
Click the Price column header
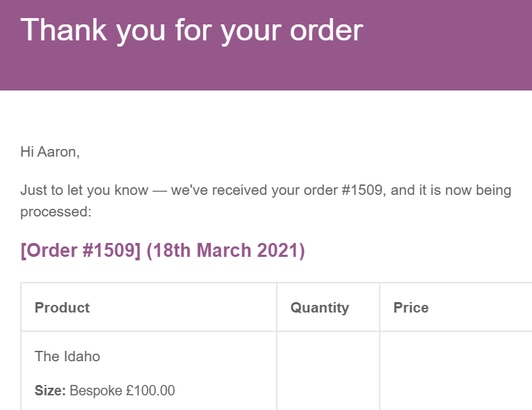[x=411, y=308]
